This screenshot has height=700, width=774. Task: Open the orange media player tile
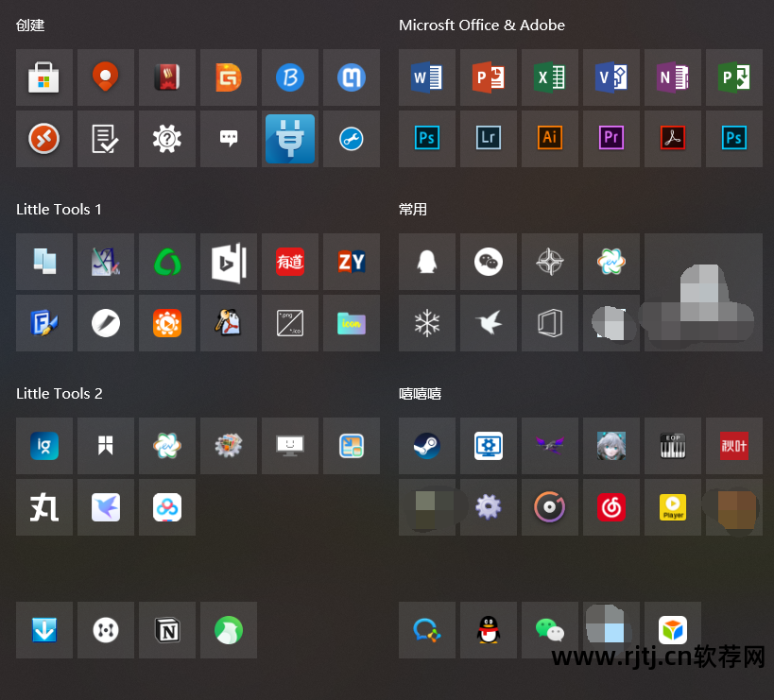167,323
